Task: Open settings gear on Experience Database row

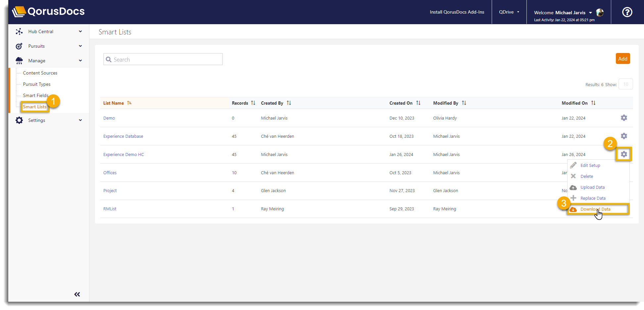Action: pyautogui.click(x=624, y=136)
